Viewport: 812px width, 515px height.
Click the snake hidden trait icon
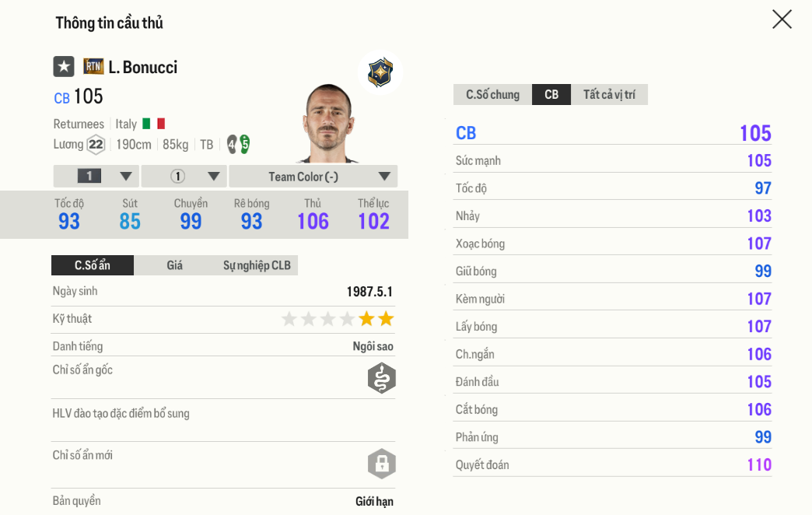[x=381, y=378]
